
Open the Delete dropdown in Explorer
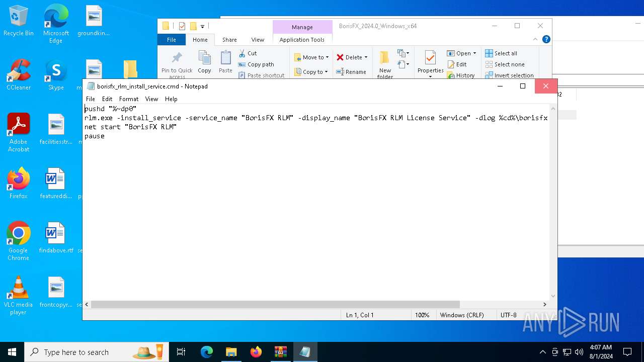(x=352, y=57)
